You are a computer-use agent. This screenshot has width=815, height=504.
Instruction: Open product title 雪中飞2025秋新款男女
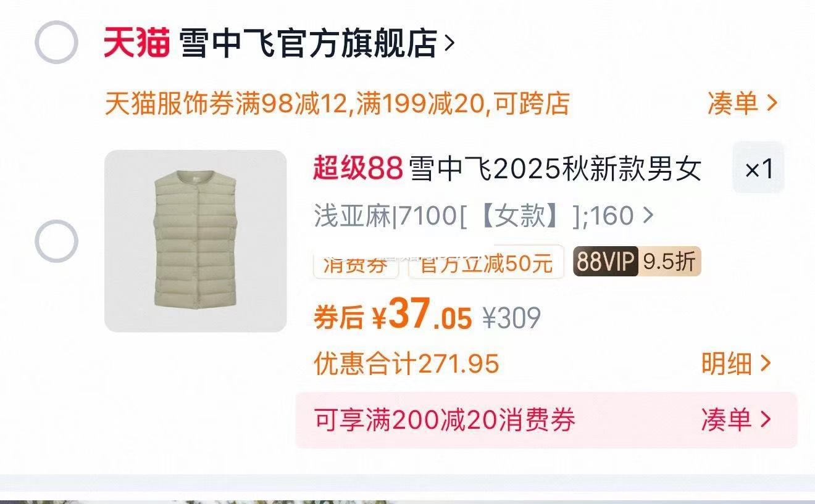[x=556, y=169]
